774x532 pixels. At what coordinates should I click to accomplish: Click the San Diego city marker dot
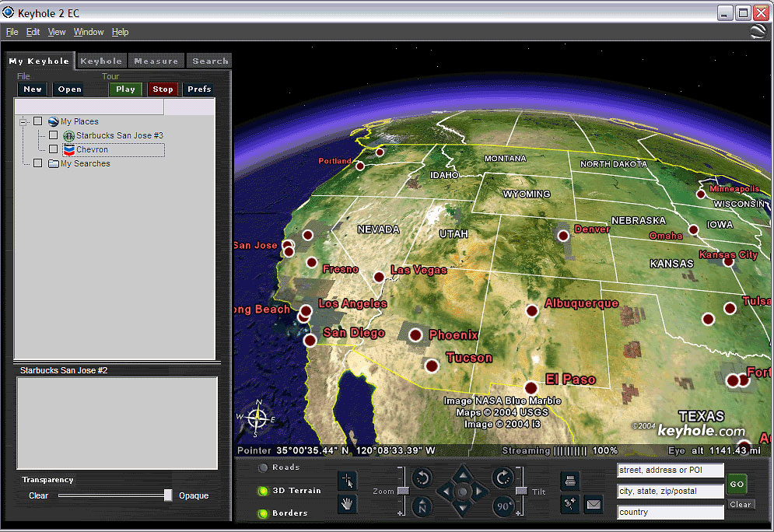pyautogui.click(x=310, y=340)
